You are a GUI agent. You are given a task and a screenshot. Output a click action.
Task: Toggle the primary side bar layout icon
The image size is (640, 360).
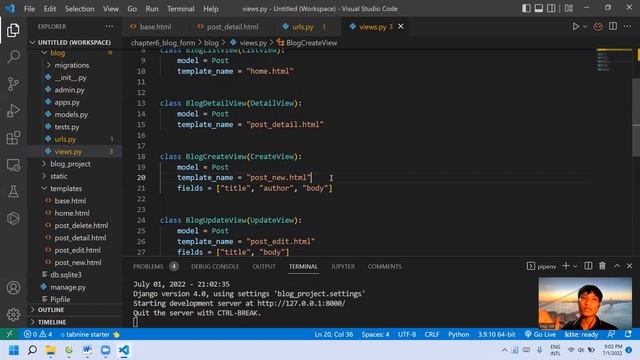coord(526,8)
